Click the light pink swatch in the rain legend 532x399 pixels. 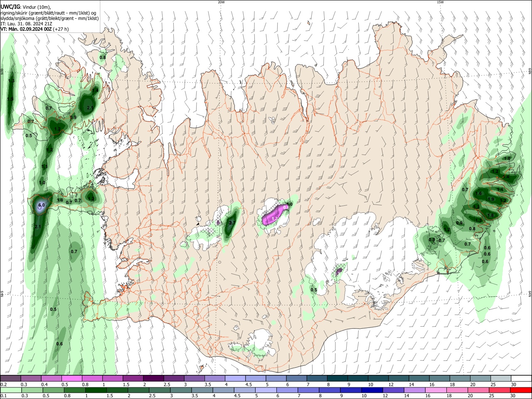point(436,390)
